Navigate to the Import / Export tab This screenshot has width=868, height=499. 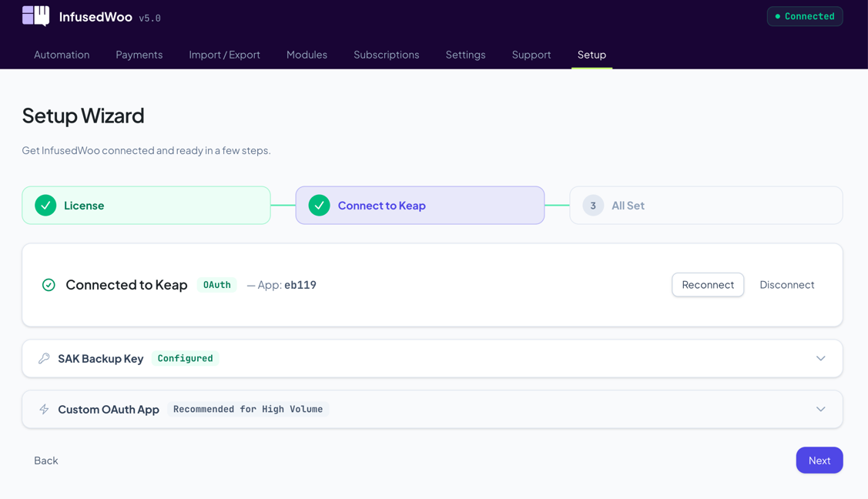click(224, 55)
